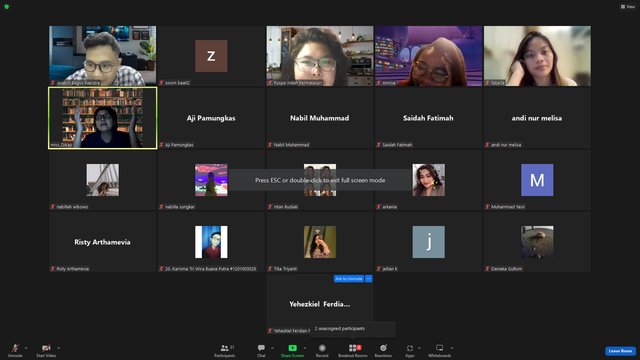Click muted mic icon beside nabillah wibowo
This screenshot has width=640, height=360.
pyautogui.click(x=53, y=207)
